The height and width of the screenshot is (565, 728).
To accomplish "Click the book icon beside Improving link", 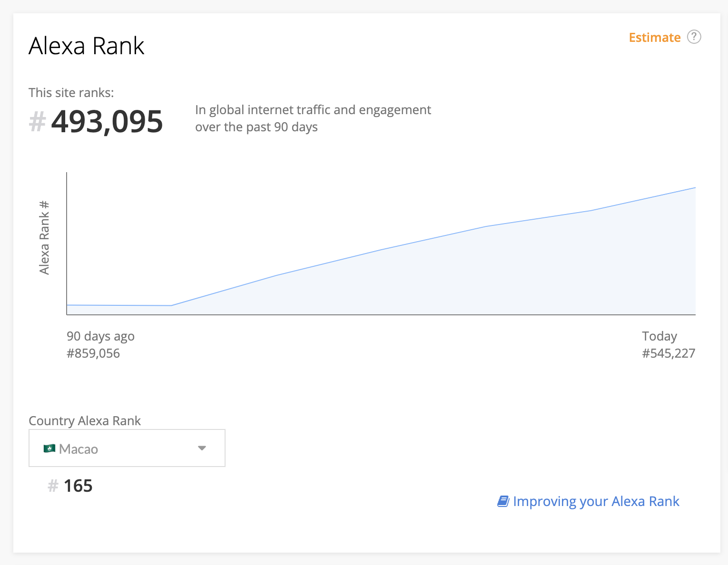I will 503,501.
